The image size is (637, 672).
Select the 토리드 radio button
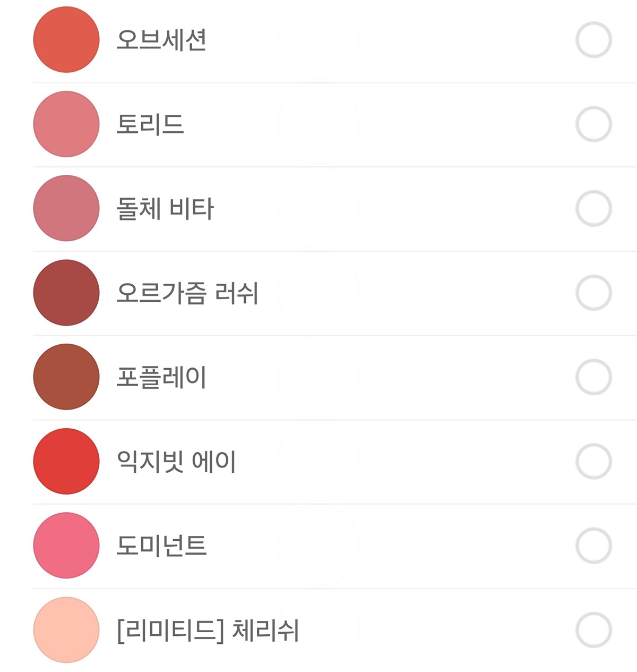click(593, 124)
